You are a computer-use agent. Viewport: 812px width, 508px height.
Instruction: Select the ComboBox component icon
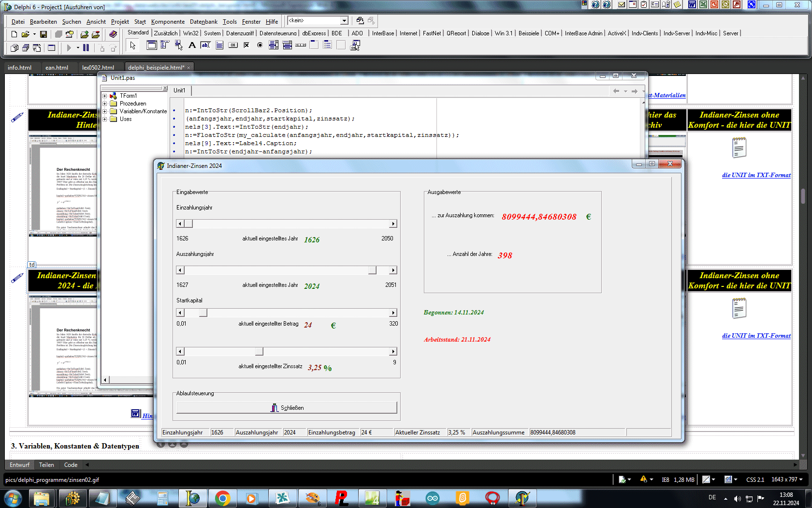click(x=287, y=45)
